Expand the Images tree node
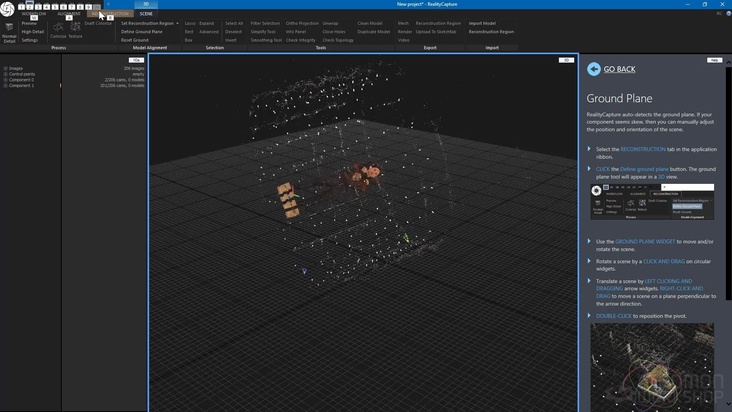The image size is (732, 412). click(6, 68)
